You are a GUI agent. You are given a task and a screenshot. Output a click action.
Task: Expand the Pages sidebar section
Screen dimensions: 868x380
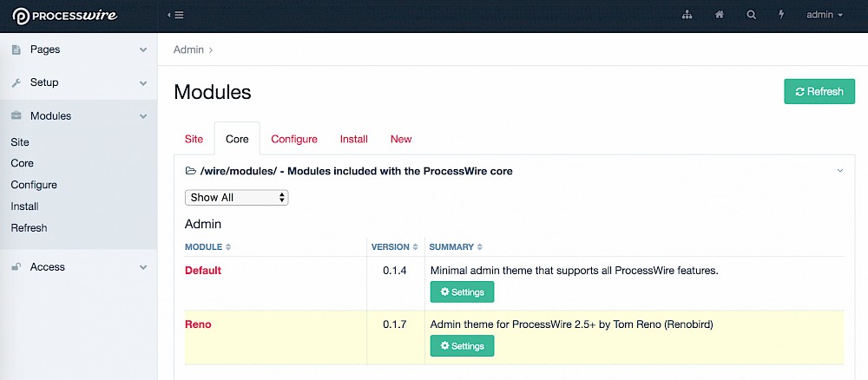pyautogui.click(x=143, y=50)
